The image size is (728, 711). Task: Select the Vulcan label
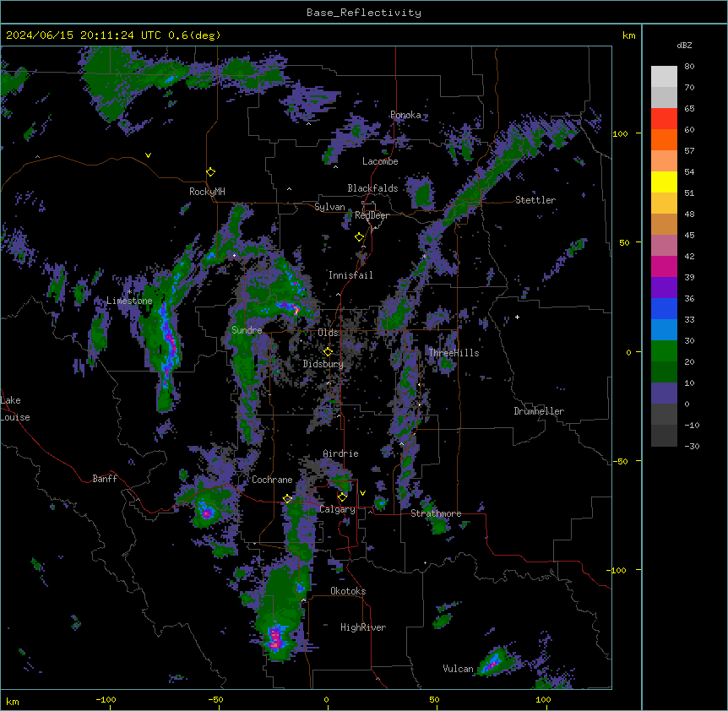point(458,669)
